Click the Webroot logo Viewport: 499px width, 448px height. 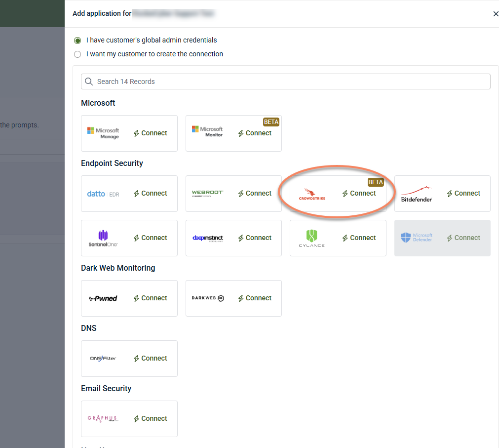[207, 194]
